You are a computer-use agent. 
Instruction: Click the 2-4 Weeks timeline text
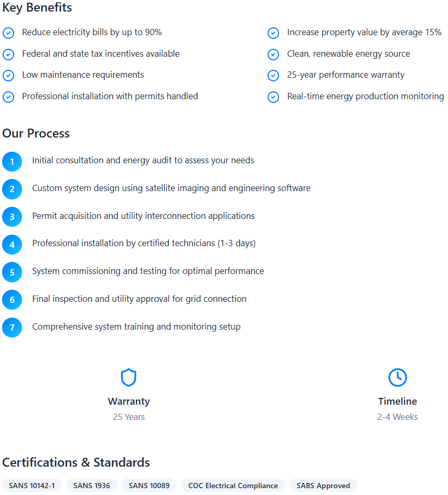[x=398, y=417]
